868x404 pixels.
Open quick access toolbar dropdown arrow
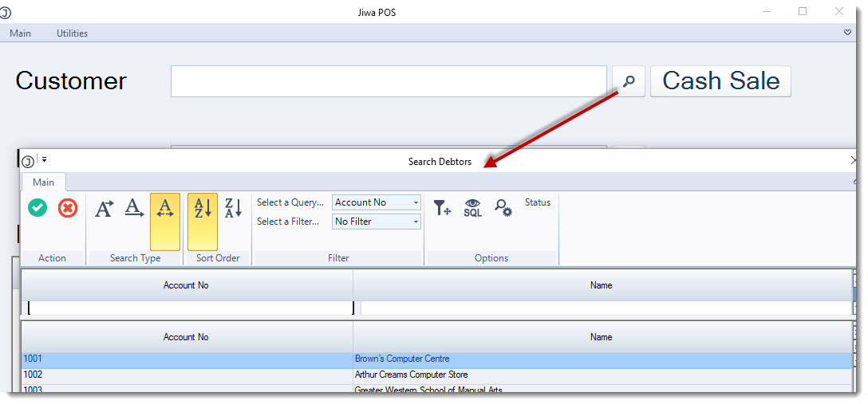point(45,159)
